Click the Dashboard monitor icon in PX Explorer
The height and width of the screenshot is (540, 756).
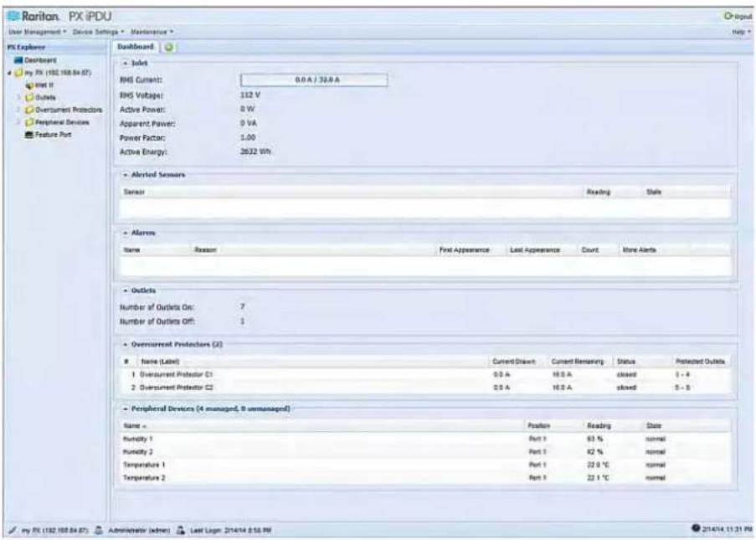(18, 60)
